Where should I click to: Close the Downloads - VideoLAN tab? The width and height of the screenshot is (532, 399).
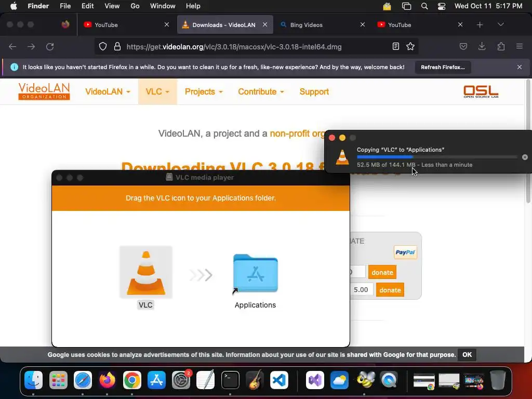click(265, 25)
